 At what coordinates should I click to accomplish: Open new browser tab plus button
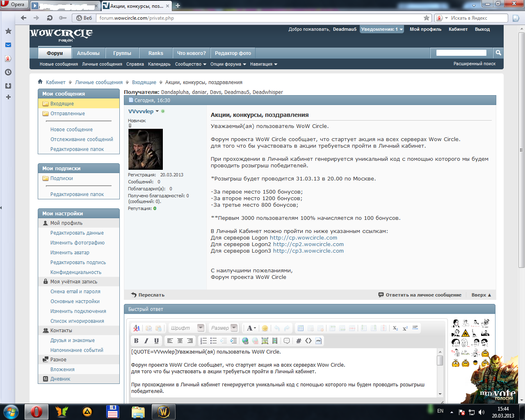(x=178, y=5)
